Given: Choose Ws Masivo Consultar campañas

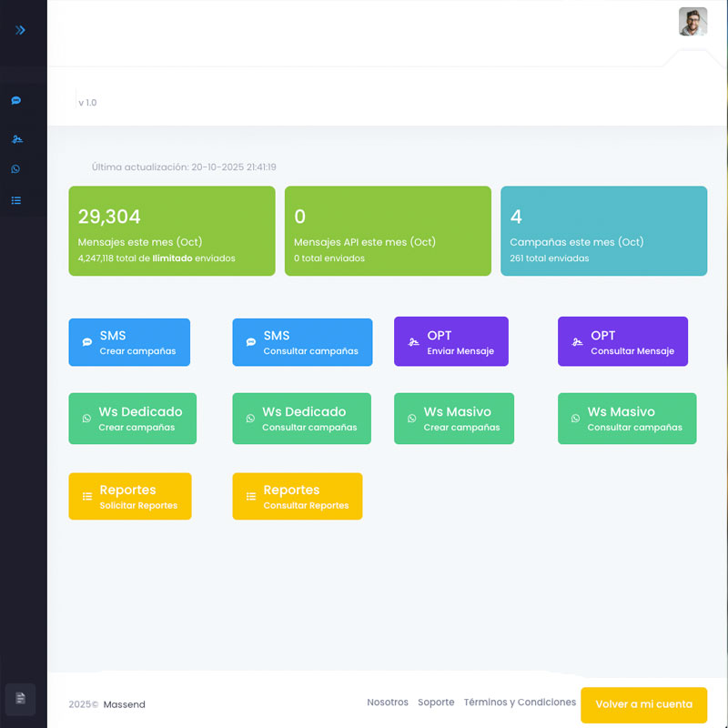Looking at the screenshot, I should pyautogui.click(x=626, y=419).
